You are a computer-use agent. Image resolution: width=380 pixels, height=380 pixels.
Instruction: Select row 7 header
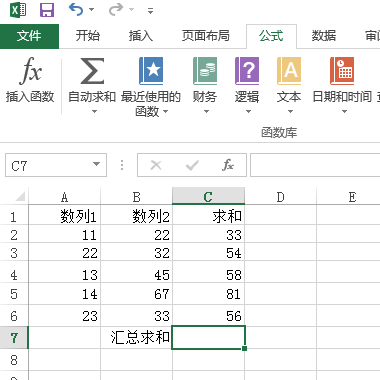(14, 338)
